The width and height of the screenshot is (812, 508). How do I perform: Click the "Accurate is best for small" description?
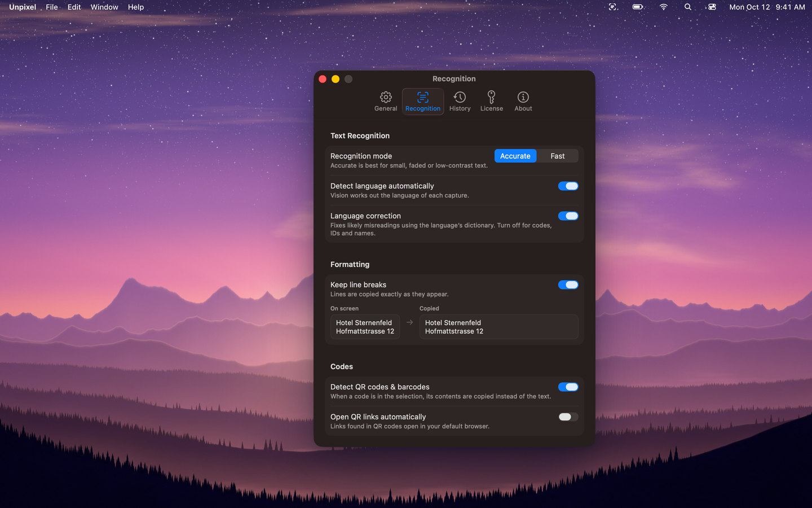pyautogui.click(x=409, y=166)
